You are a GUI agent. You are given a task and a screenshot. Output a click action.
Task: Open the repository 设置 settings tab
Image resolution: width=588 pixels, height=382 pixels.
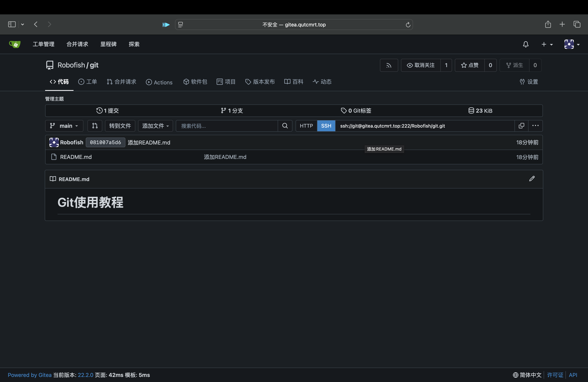(x=529, y=82)
